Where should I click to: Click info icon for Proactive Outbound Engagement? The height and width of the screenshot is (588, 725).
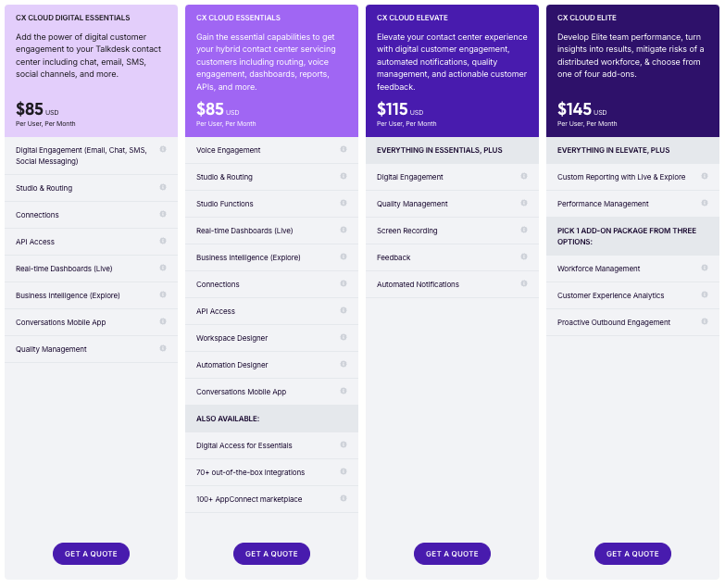[x=705, y=321]
